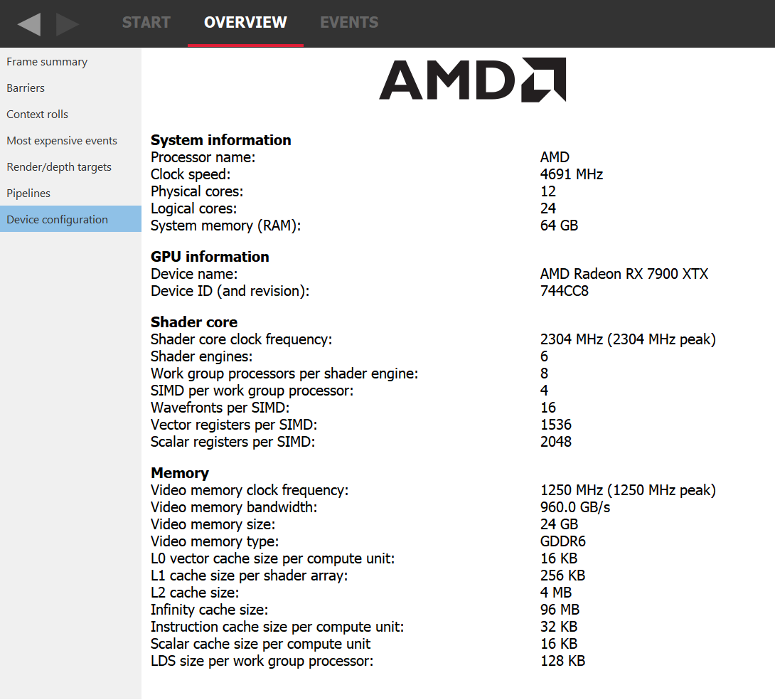Screen dimensions: 775x700
Task: Select Barriers in the sidebar
Action: point(25,87)
